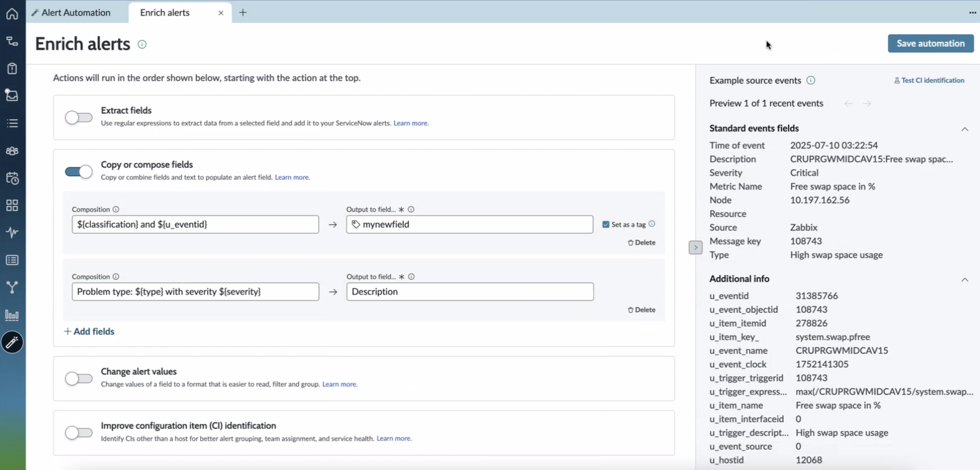
Task: Disable the Copy or compose fields toggle
Action: pyautogui.click(x=79, y=172)
